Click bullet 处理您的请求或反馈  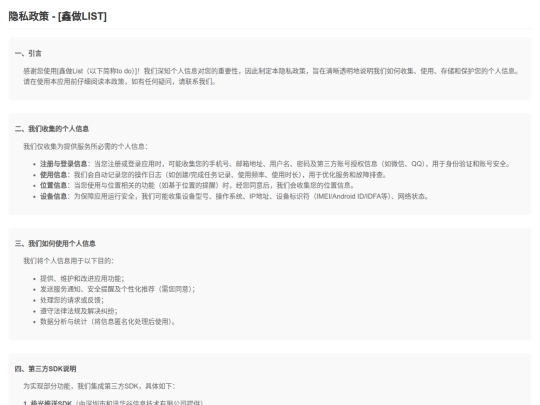72,300
